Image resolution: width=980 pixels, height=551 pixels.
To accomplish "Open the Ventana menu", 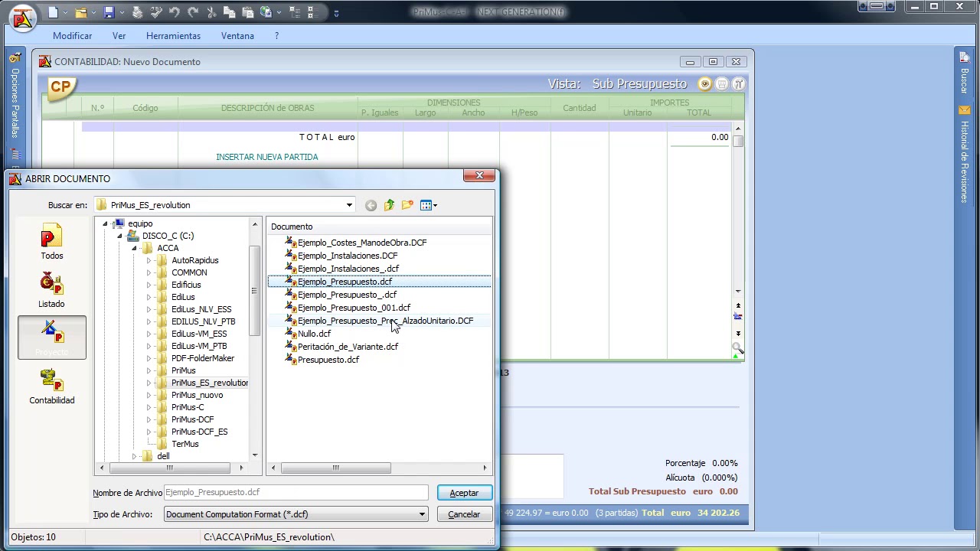I will click(x=237, y=36).
